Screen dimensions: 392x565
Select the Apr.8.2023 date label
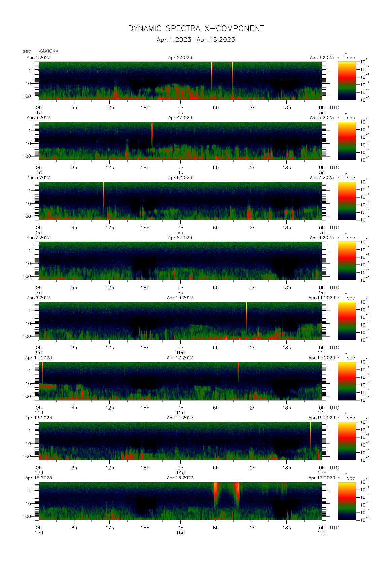[x=180, y=238]
